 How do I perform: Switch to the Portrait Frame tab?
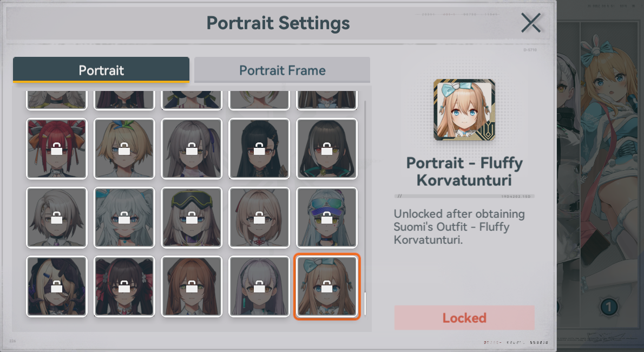click(x=282, y=70)
